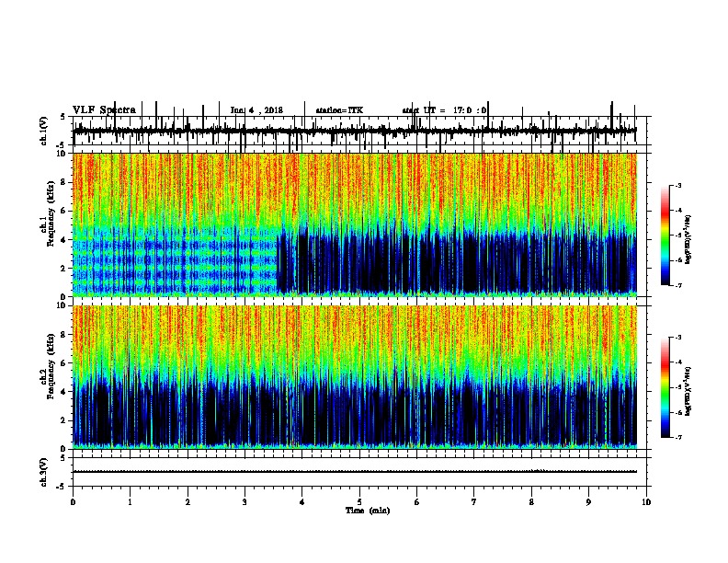The image size is (728, 563).
Task: Click the "Time (min)" axis label
Action: point(368,511)
